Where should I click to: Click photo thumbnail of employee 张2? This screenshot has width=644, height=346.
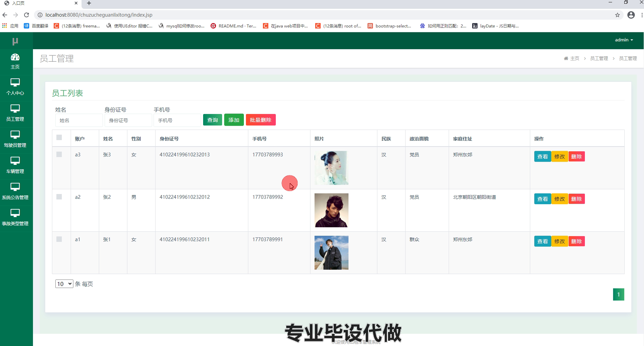[x=332, y=210]
